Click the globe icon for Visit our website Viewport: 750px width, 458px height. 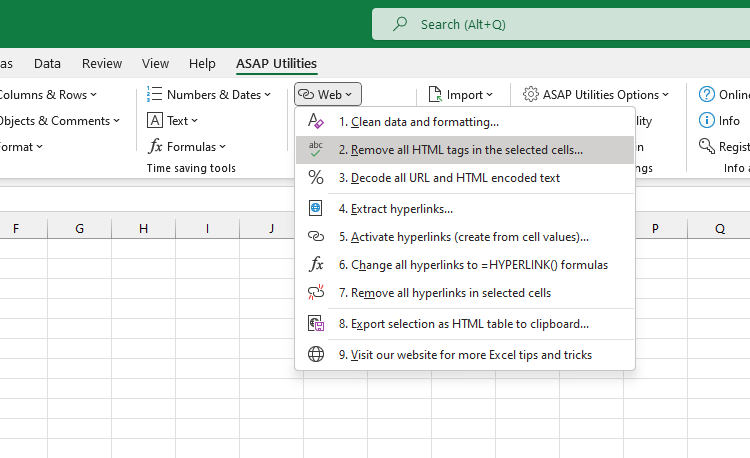click(316, 354)
